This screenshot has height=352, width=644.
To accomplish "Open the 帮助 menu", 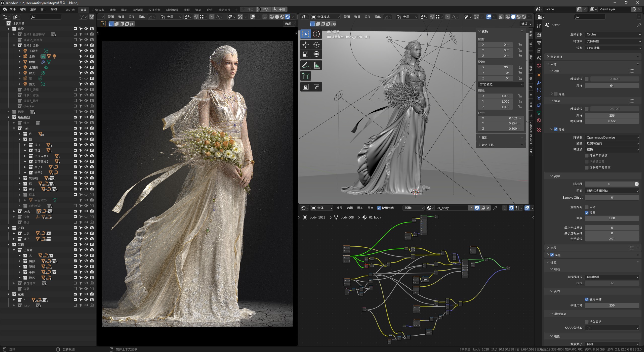I will [x=54, y=9].
